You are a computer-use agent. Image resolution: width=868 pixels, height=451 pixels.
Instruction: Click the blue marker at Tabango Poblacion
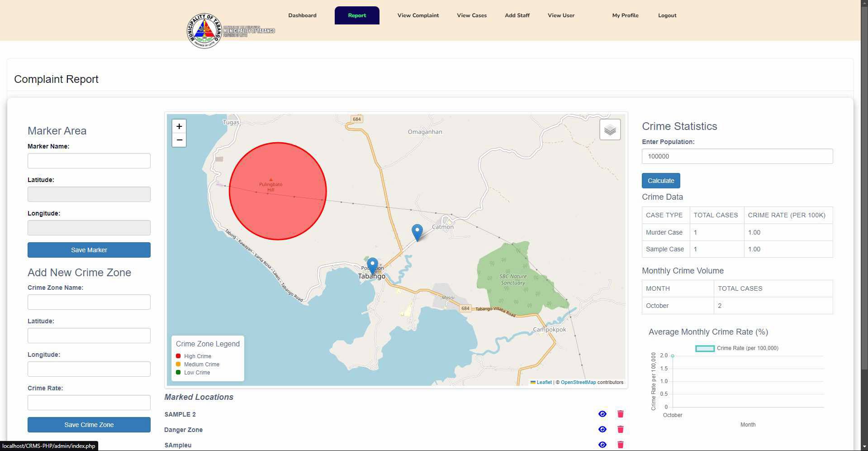click(x=372, y=266)
